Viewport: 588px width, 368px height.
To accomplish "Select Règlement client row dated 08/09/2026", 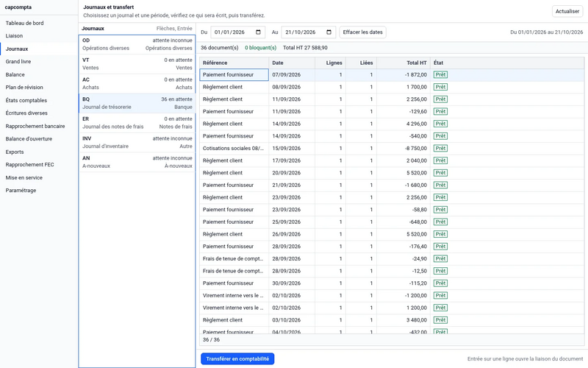I will pos(392,87).
